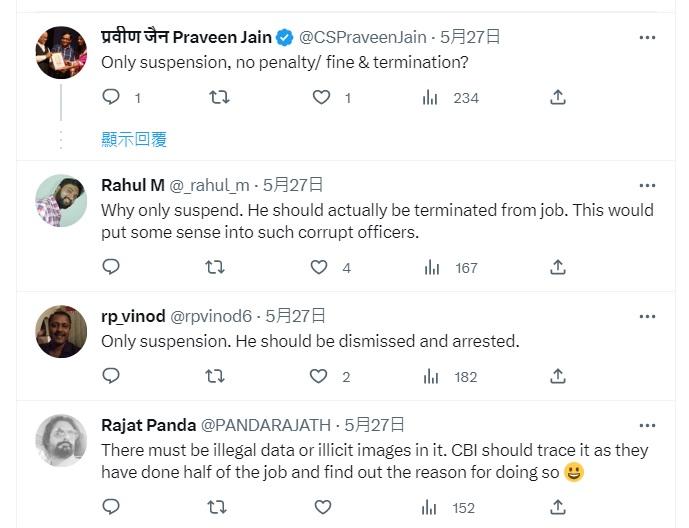
Task: Open rp_vinod's tweet date link
Action: 297,316
